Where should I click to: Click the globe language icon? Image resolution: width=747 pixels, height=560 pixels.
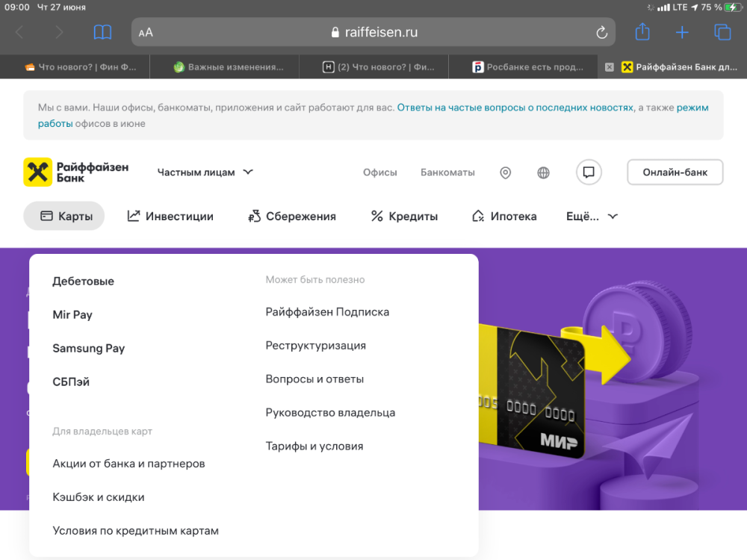pyautogui.click(x=543, y=172)
